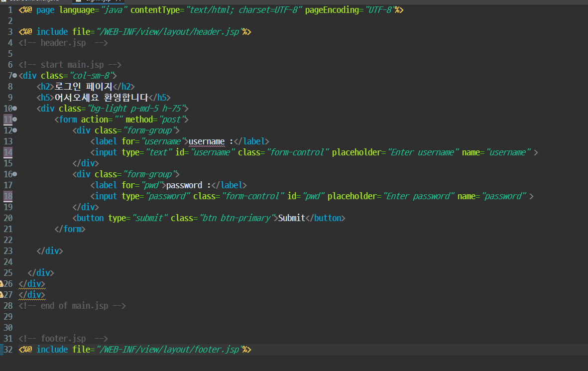The image size is (588, 371).
Task: Click the "pwd" for attribute on line 17
Action: pos(153,185)
